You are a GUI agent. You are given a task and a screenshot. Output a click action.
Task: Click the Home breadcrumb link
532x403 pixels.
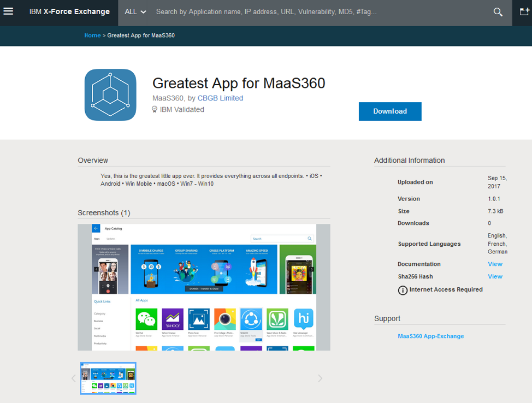pos(92,35)
